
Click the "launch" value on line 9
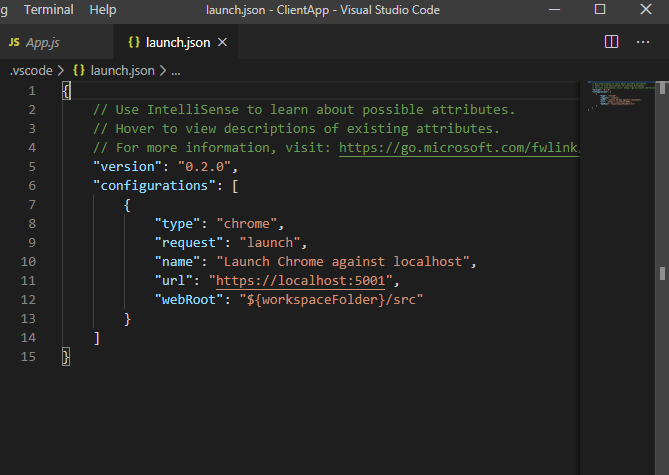pyautogui.click(x=270, y=243)
